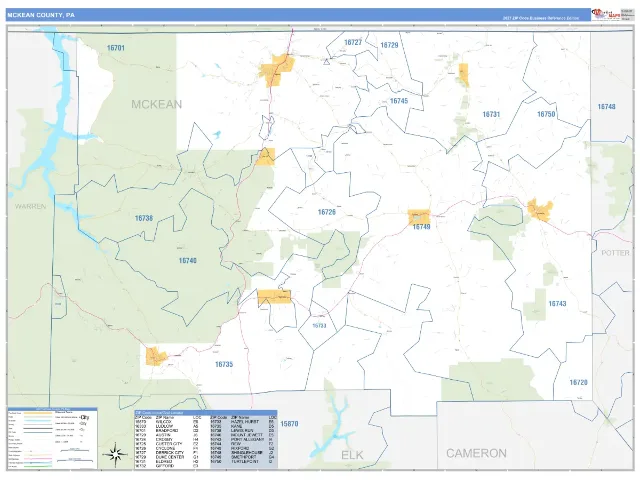Screen dimensions: 640x480
Task: Click the map legend box
Action: [x=53, y=438]
